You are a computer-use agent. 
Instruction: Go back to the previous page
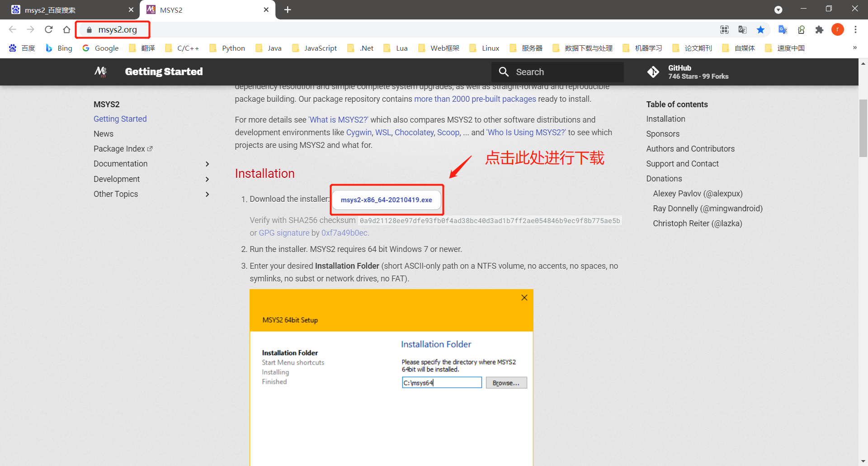tap(13, 29)
